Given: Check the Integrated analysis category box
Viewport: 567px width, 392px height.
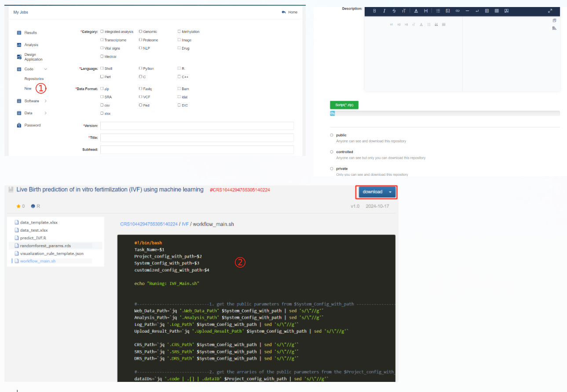Looking at the screenshot, I should (102, 32).
